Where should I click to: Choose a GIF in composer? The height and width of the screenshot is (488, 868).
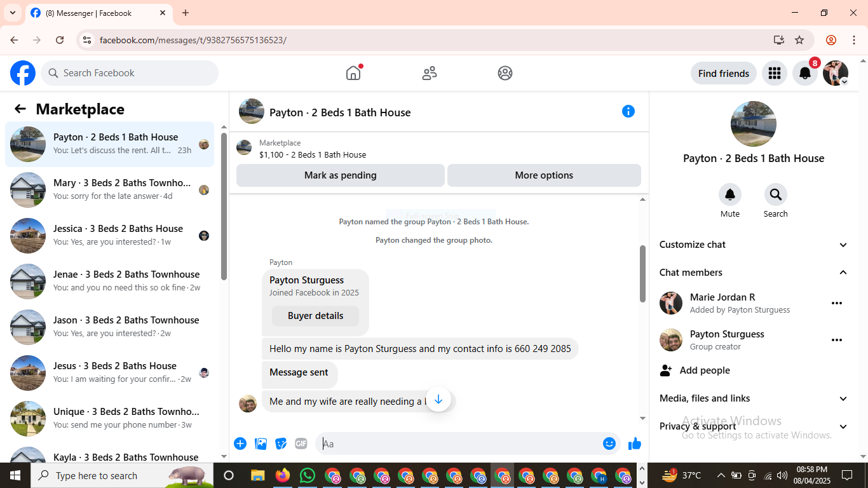(x=301, y=444)
